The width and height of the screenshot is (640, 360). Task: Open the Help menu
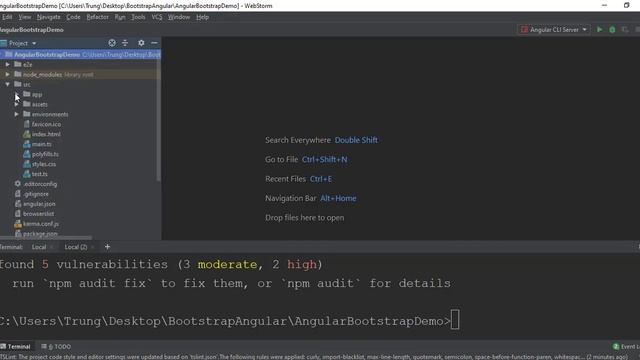coord(202,17)
